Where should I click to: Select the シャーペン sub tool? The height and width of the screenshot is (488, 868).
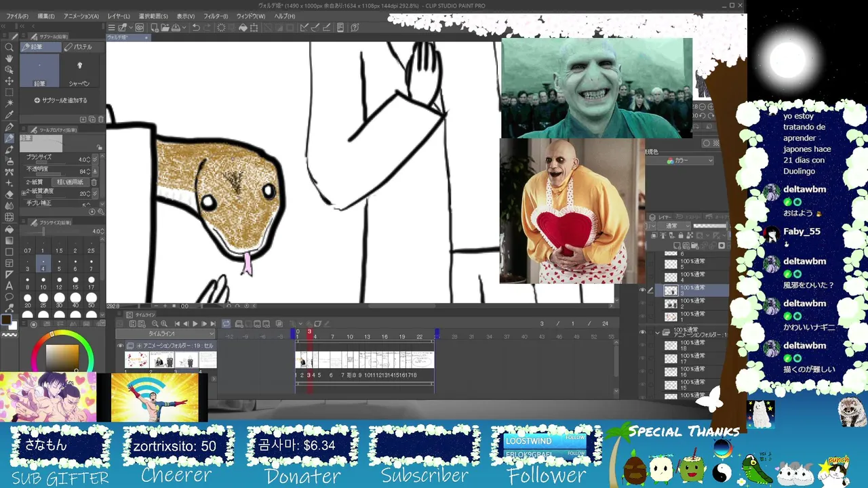click(x=79, y=71)
